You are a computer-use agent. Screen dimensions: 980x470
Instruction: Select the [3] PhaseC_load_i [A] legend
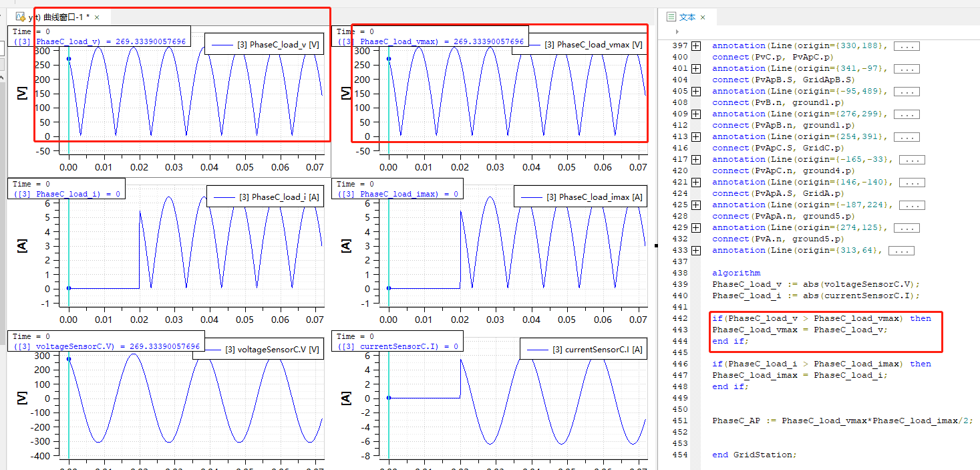(265, 197)
